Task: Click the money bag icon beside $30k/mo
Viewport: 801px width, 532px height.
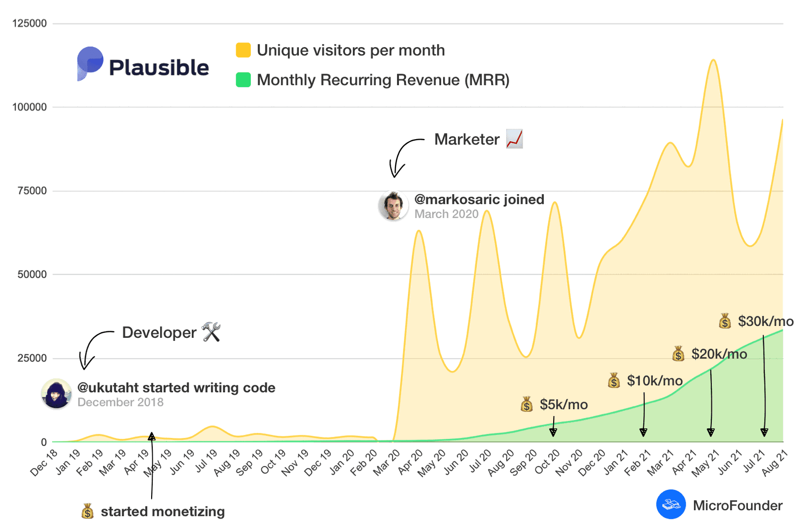Action: 725,322
